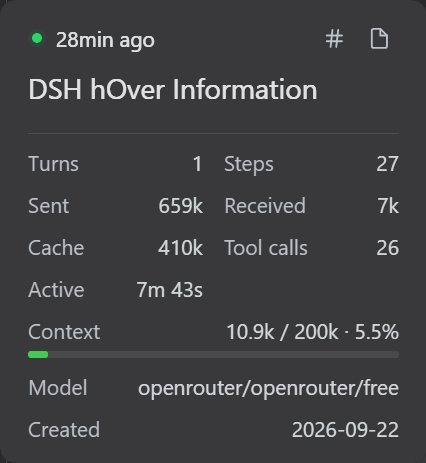Click the 'Created' label
Screen dimensions: 426x463
pos(64,430)
